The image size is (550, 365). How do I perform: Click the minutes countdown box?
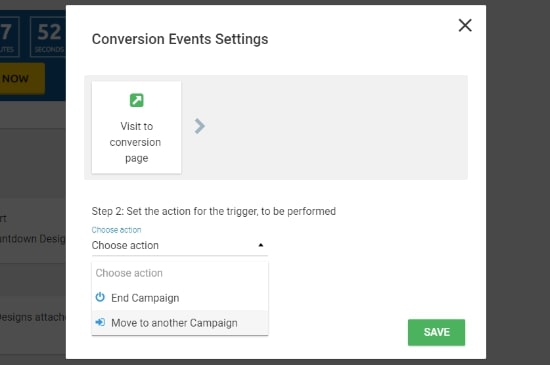click(9, 37)
